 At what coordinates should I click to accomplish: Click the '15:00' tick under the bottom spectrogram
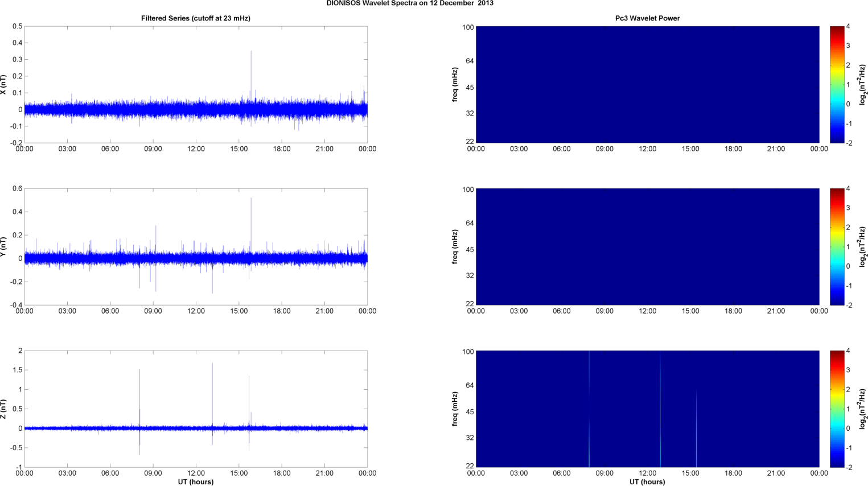point(690,473)
